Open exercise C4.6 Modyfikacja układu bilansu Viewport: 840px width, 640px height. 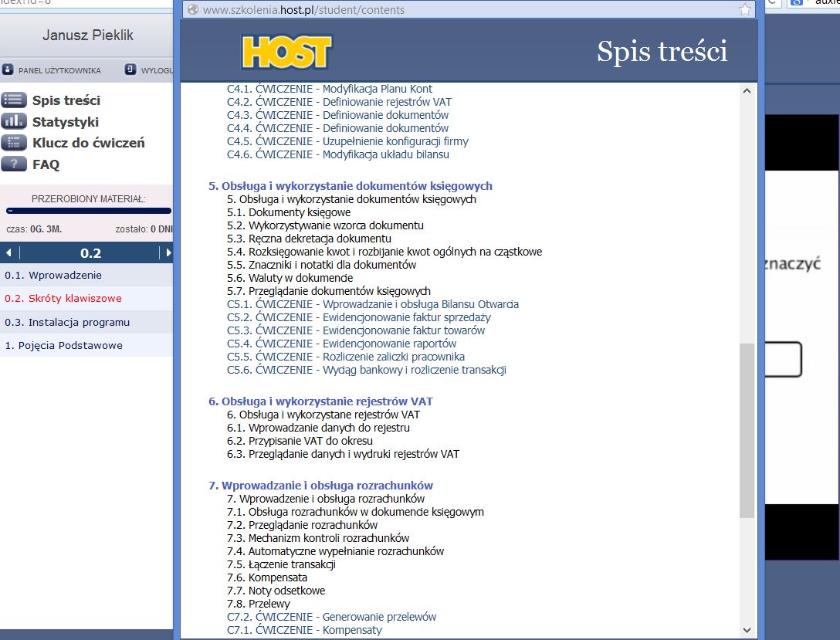tap(337, 154)
